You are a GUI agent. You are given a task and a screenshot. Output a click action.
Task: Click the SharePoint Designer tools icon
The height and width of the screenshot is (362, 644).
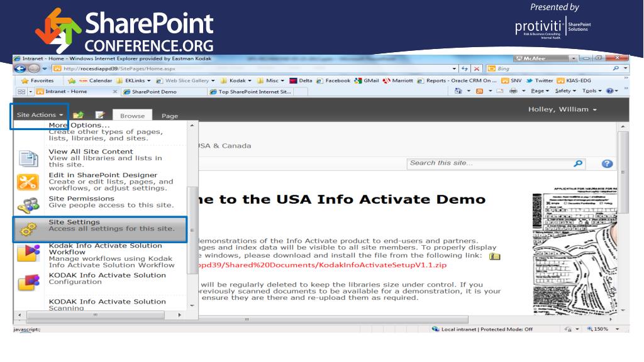click(28, 182)
